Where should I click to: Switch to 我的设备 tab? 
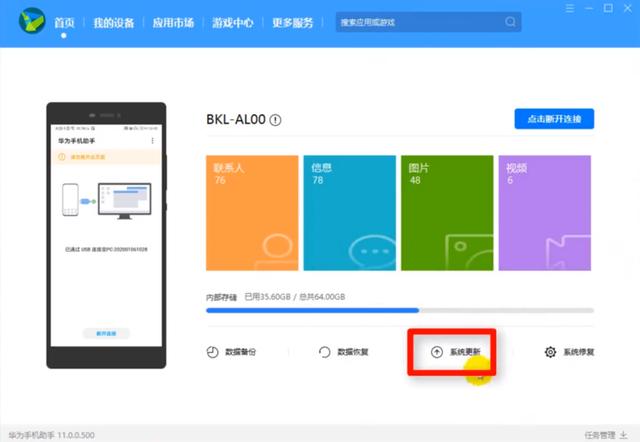tap(114, 23)
